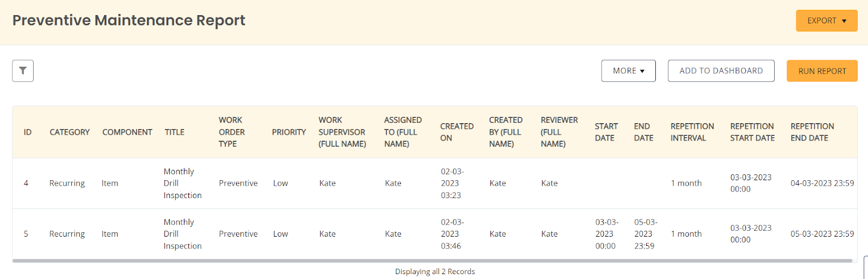Click the WORK SUPERVISOR column header
This screenshot has width=868, height=279.
tap(342, 132)
